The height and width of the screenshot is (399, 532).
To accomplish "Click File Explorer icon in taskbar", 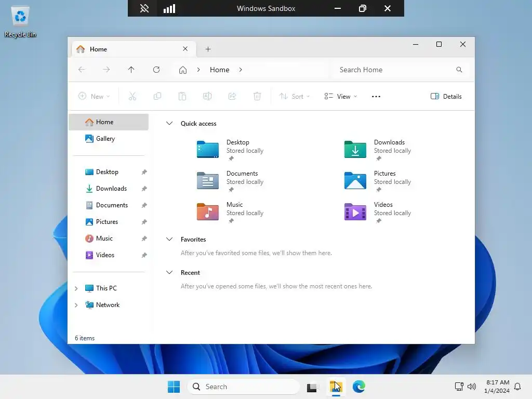I will point(336,387).
